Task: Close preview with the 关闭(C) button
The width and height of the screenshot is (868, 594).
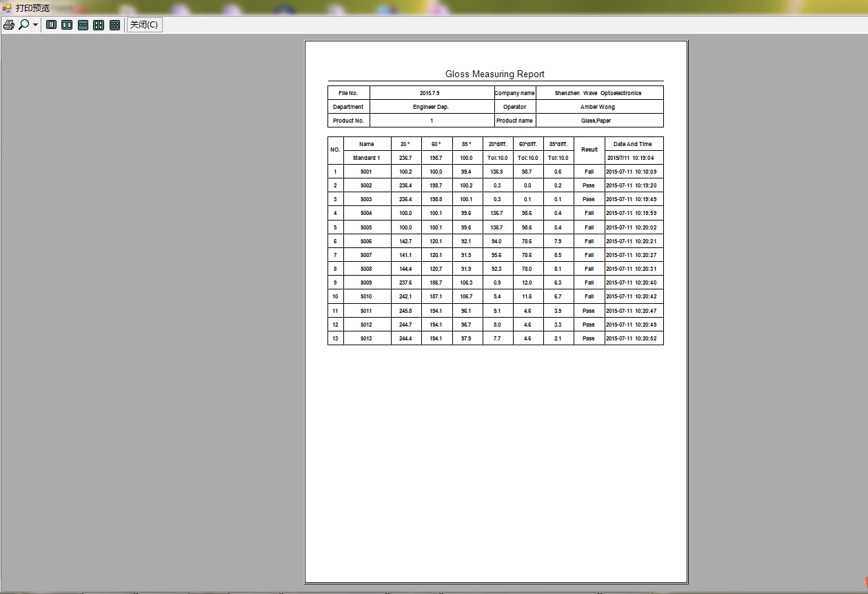Action: (144, 25)
